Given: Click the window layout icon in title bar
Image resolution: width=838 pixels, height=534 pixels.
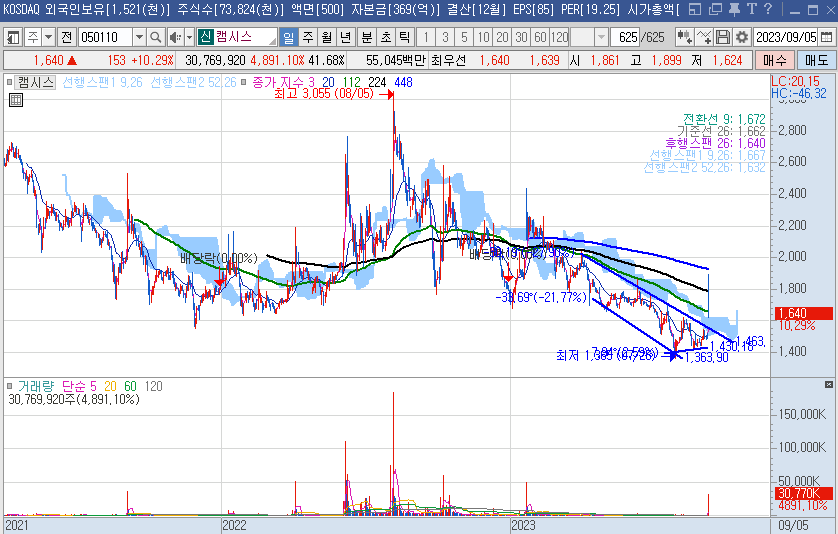Looking at the screenshot, I should (x=694, y=9).
